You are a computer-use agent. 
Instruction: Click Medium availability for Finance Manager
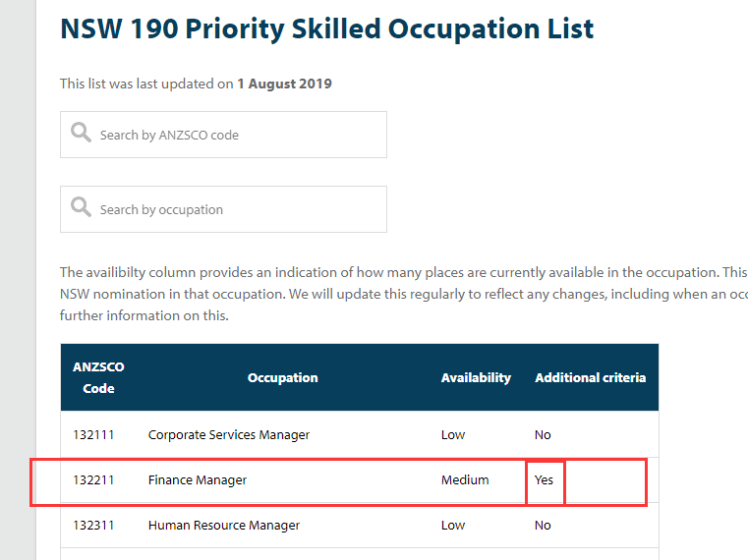coord(465,480)
